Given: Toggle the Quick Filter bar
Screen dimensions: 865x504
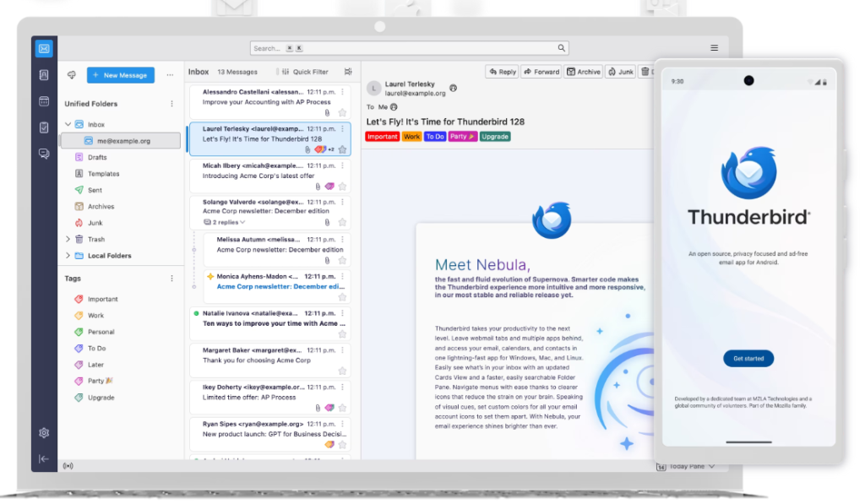Looking at the screenshot, I should coord(305,72).
